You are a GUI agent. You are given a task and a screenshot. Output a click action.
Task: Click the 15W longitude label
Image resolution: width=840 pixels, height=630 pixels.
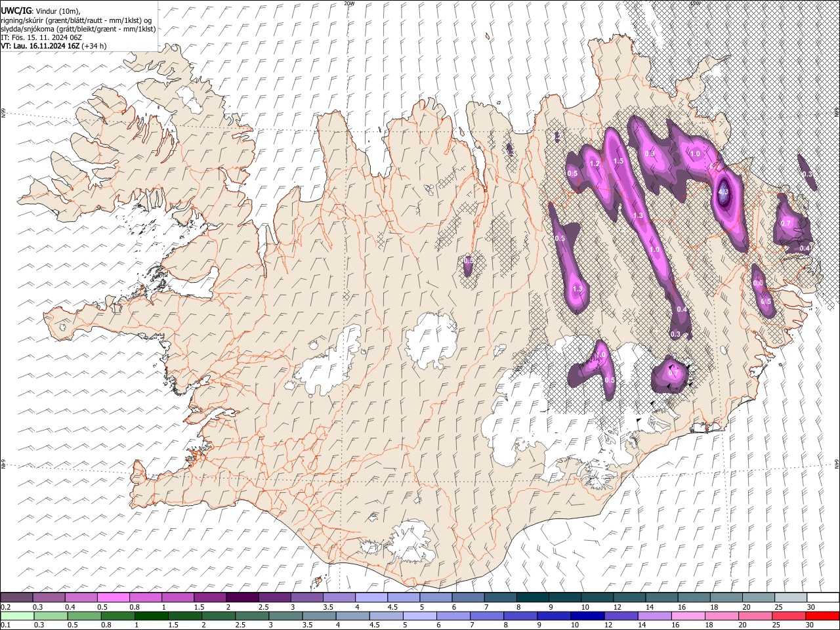pos(694,3)
